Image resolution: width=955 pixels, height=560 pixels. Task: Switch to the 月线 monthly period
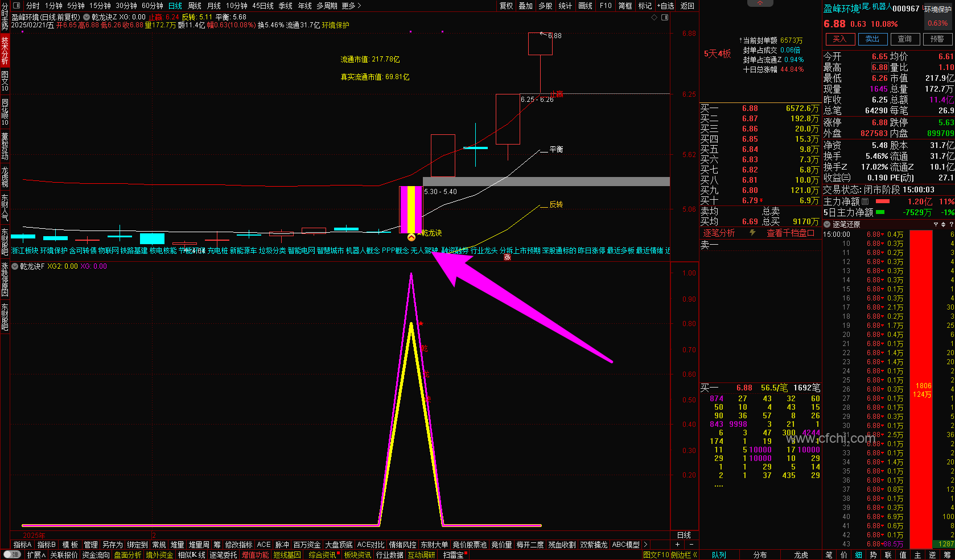[x=214, y=6]
